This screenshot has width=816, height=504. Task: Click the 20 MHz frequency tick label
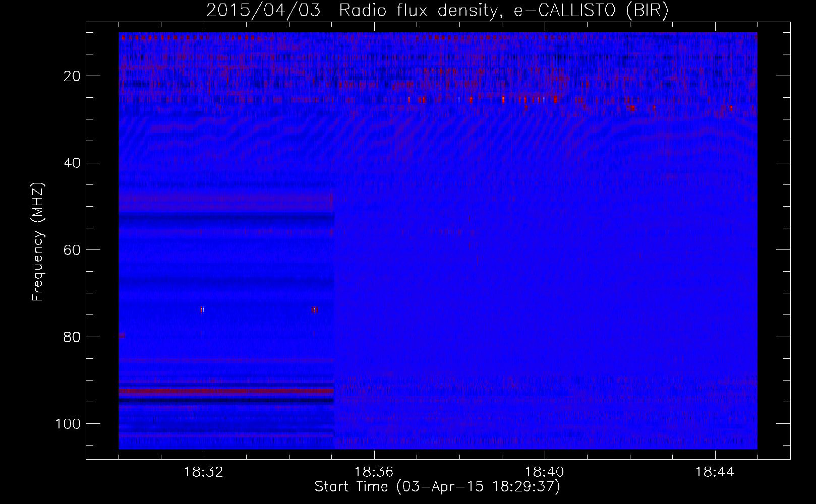72,76
